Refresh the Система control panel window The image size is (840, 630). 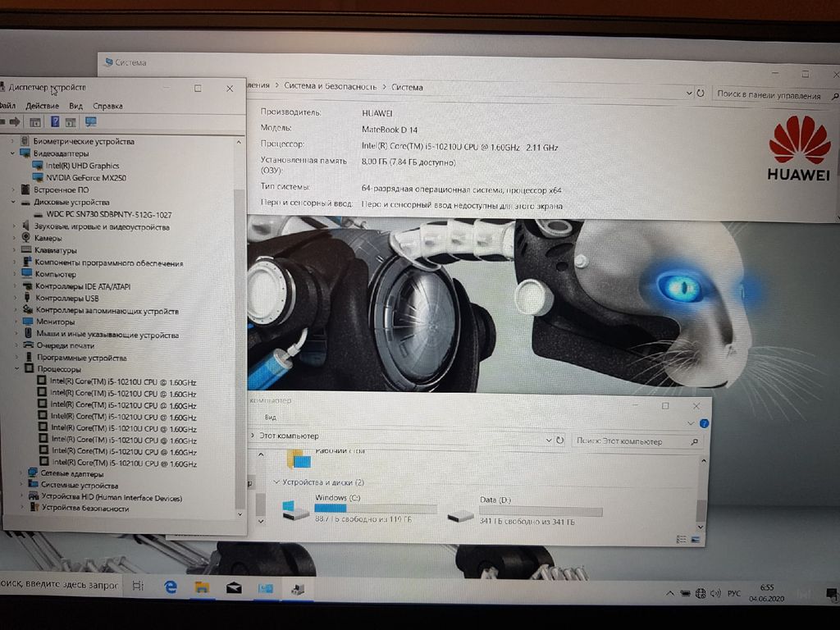click(701, 94)
